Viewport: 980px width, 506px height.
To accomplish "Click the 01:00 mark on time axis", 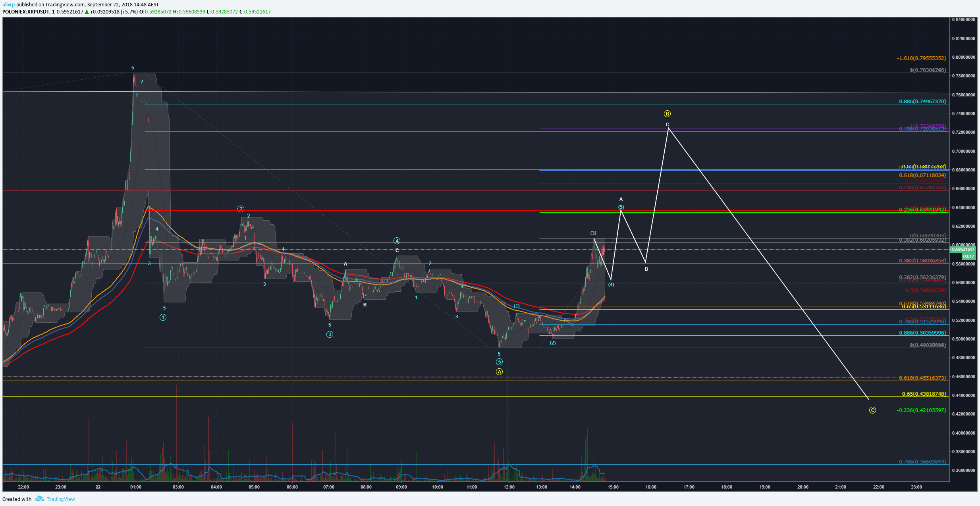I will pyautogui.click(x=136, y=487).
